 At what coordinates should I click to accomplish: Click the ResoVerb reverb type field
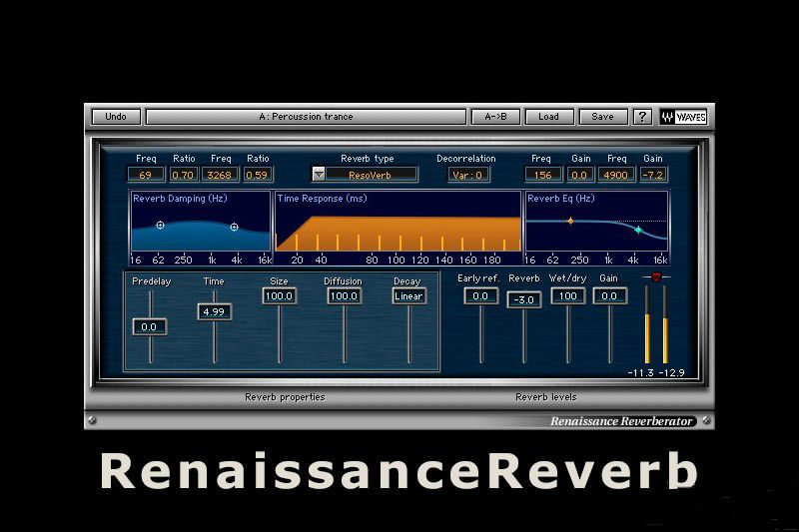coord(371,175)
